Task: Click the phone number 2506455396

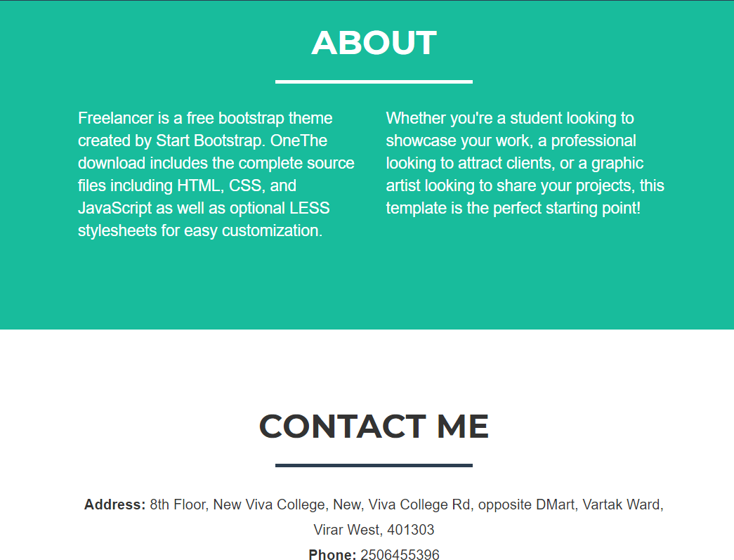Action: pyautogui.click(x=400, y=554)
